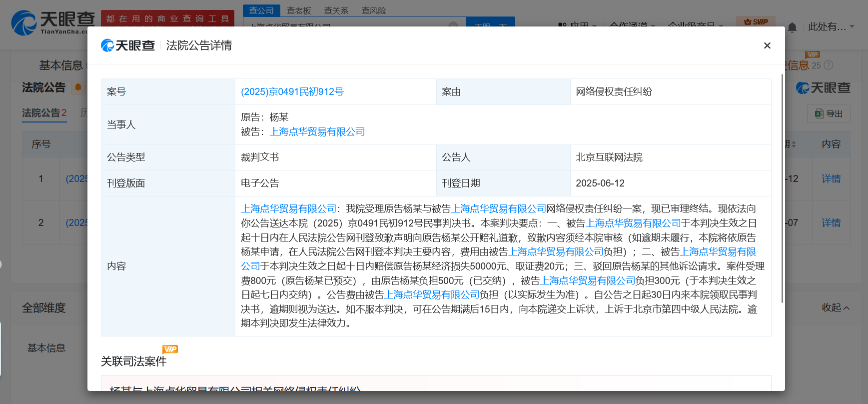The image size is (868, 404).
Task: Click the sort arrows in date column header
Action: (794, 144)
